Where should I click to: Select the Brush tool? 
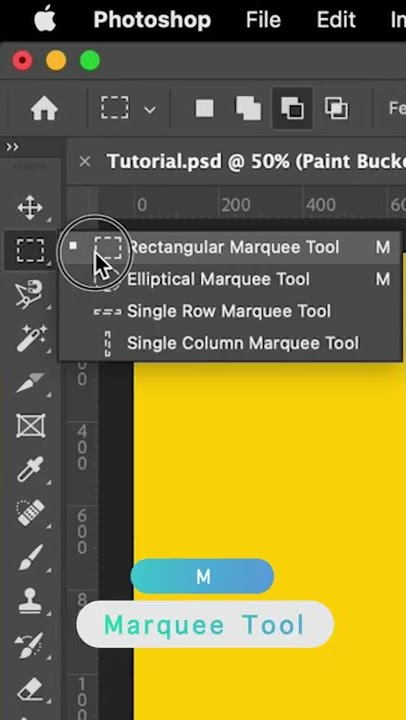pos(30,557)
